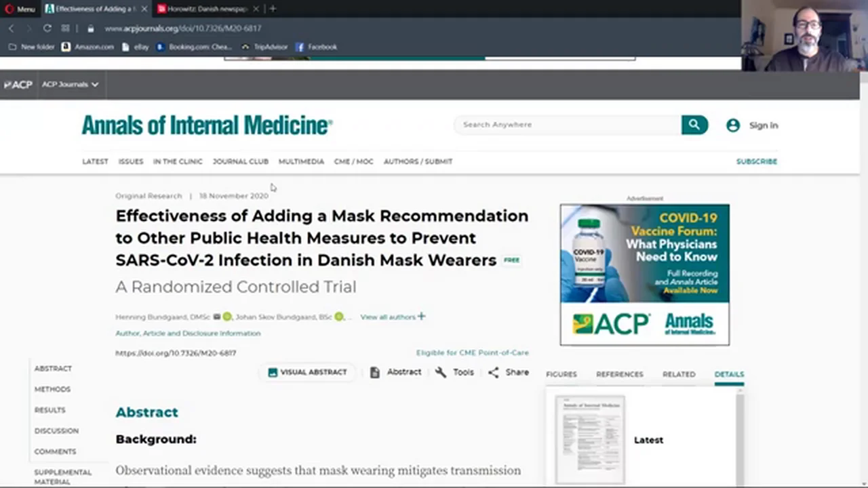Click the teal search magnifier button
Image resolution: width=868 pixels, height=488 pixels.
point(694,125)
